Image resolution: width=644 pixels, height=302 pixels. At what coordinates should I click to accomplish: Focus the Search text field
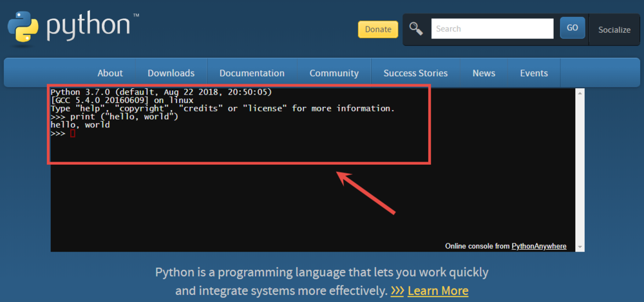click(x=492, y=28)
